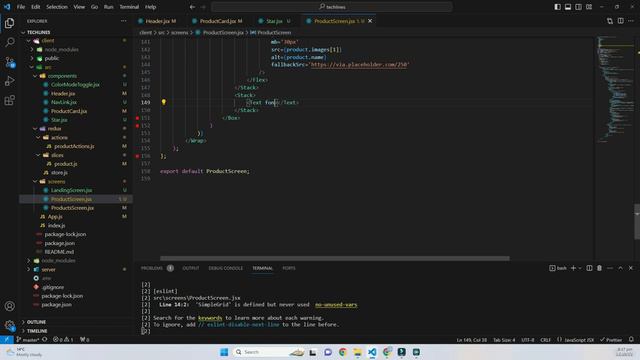The image size is (640, 360).
Task: Collapse the client folder
Action: 29,41
